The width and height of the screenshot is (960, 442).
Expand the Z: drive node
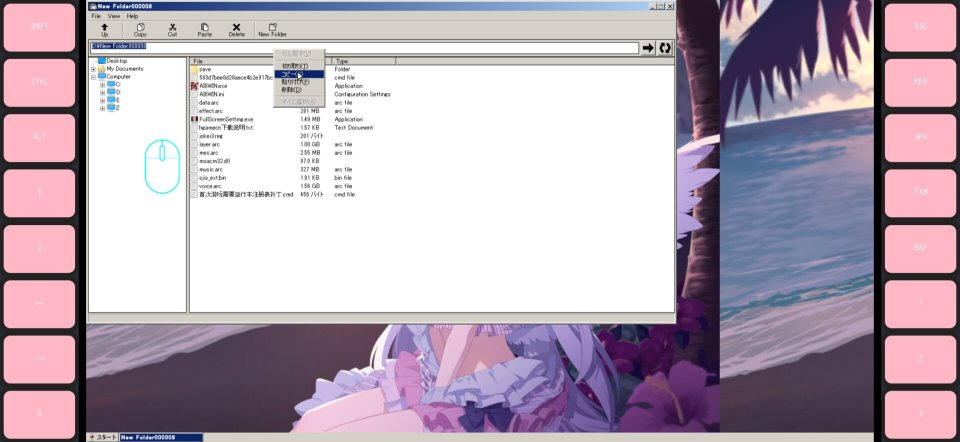pos(102,108)
